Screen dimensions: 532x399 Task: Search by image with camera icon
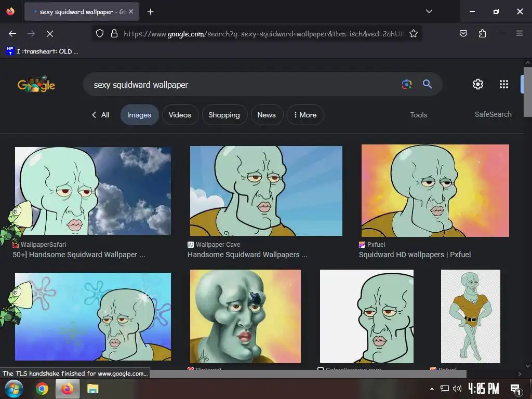[406, 84]
